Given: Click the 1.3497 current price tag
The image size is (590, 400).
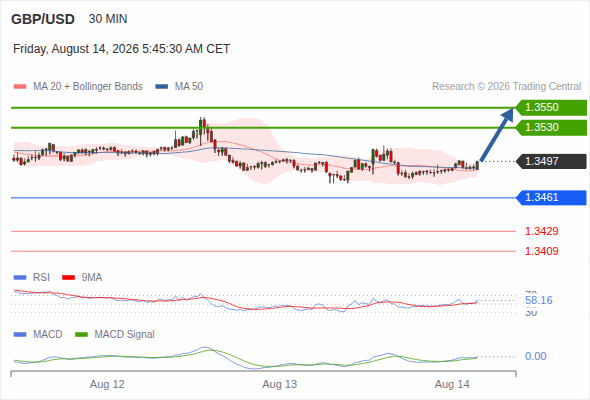Looking at the screenshot, I should click(x=551, y=161).
